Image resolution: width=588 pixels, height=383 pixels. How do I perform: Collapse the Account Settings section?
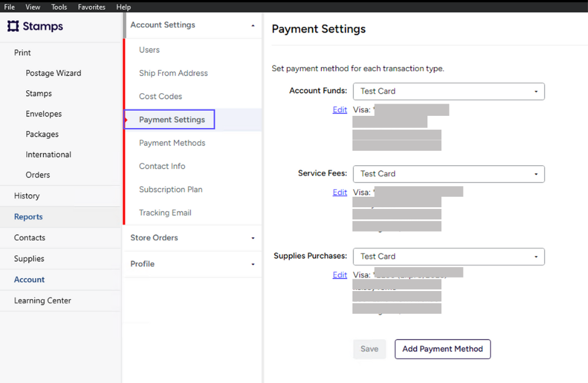click(x=193, y=25)
